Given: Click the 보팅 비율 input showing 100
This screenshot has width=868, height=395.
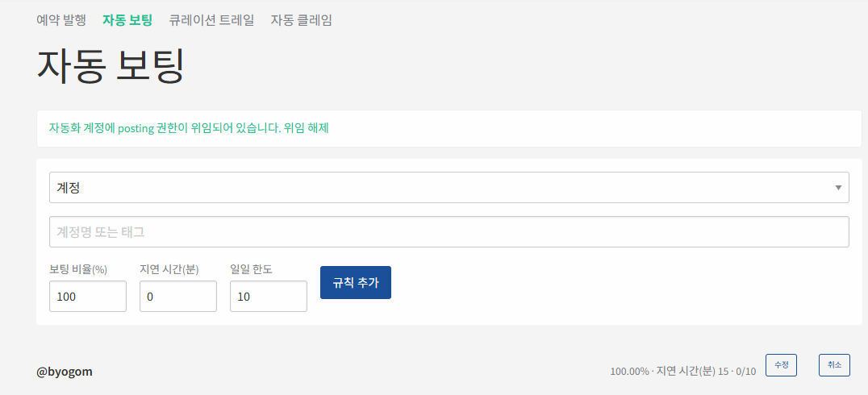Looking at the screenshot, I should (x=87, y=297).
